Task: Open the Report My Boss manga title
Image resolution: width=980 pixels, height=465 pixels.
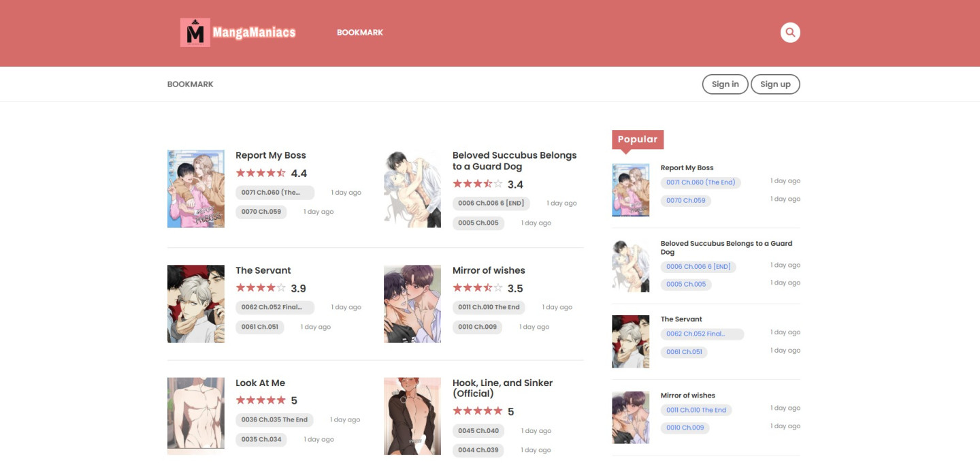Action: 270,155
